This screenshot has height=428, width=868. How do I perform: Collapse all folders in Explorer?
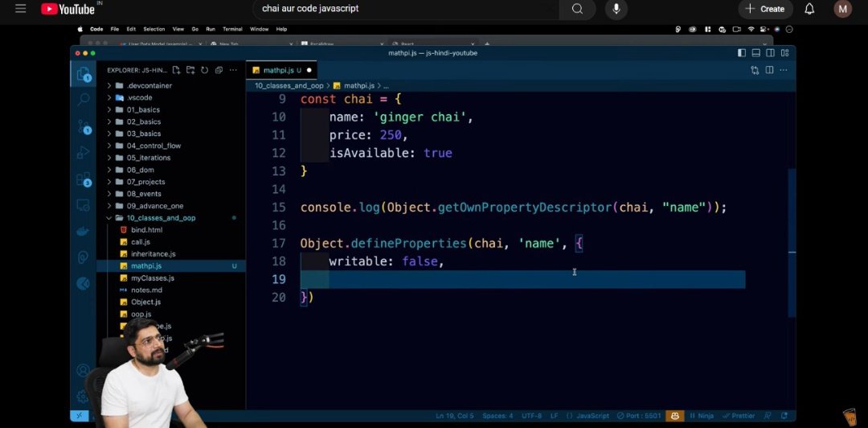point(219,70)
